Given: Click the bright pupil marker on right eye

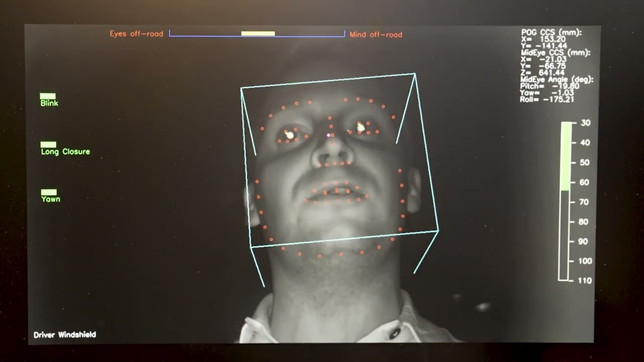Looking at the screenshot, I should 361,128.
